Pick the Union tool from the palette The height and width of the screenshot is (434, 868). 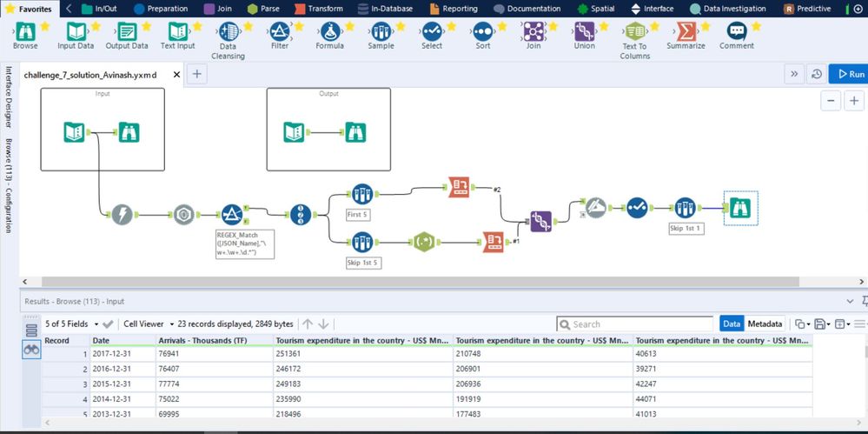click(x=584, y=31)
